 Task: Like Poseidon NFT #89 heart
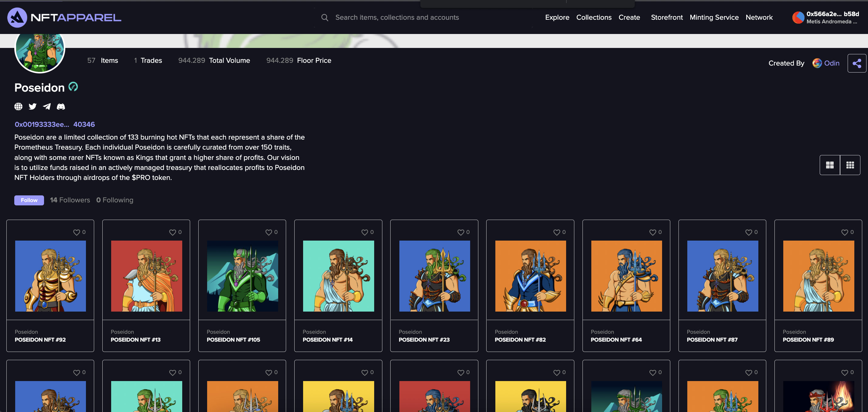coord(845,232)
